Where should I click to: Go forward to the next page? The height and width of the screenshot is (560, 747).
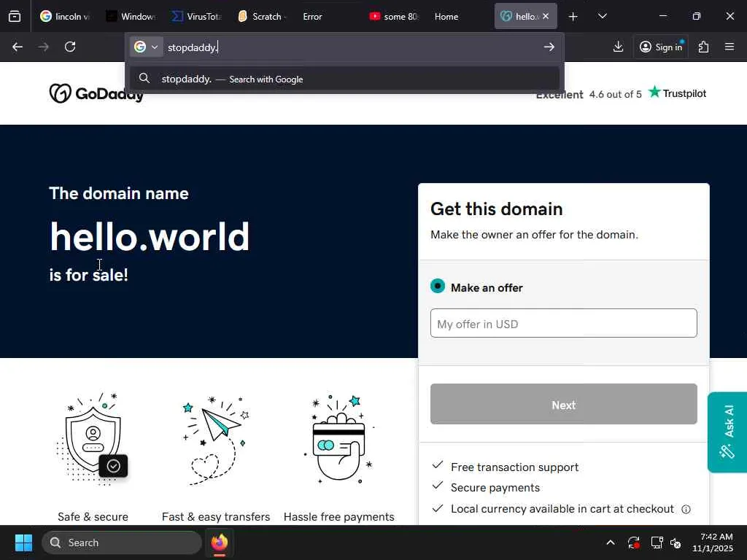pos(43,47)
